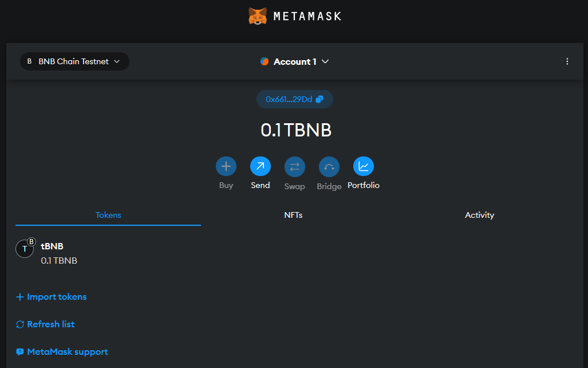The image size is (588, 368).
Task: Open the Swap feature icon
Action: [295, 166]
